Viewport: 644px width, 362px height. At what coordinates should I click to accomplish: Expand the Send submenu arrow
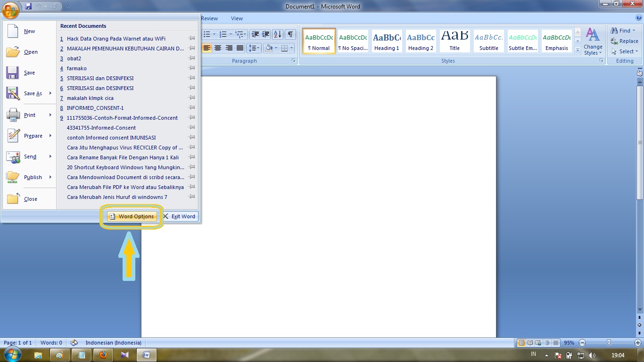tap(50, 156)
